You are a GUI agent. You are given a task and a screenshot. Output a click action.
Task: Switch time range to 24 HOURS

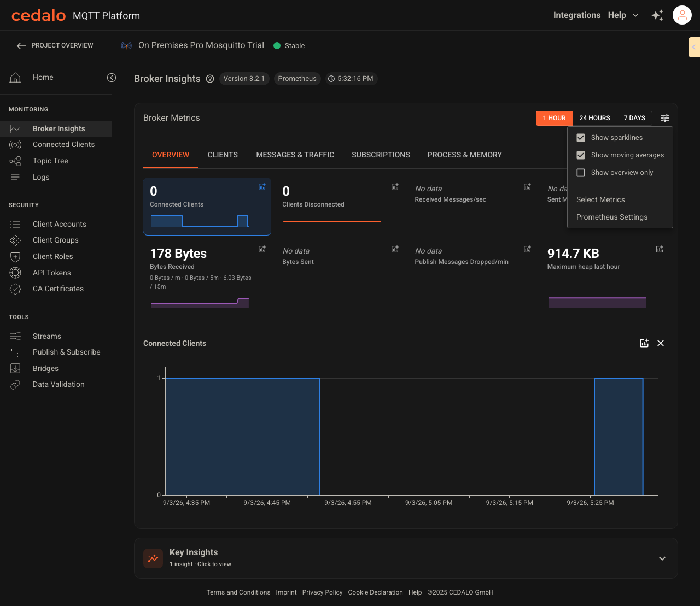pos(595,118)
